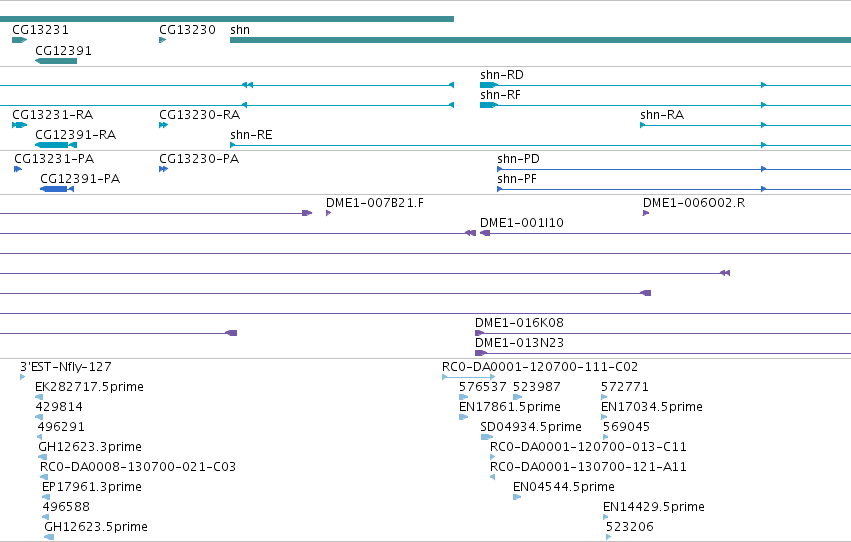Click the CG13230-RA transcript label

pyautogui.click(x=199, y=115)
